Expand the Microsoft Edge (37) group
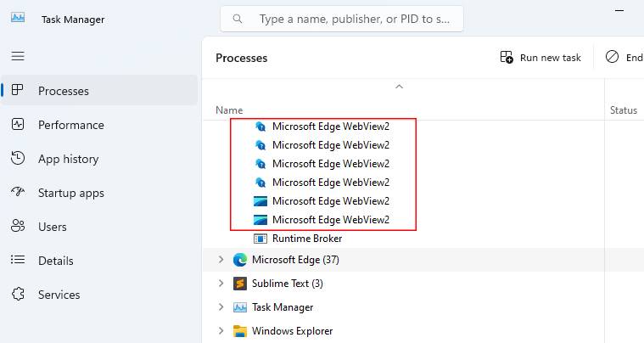 click(x=221, y=260)
